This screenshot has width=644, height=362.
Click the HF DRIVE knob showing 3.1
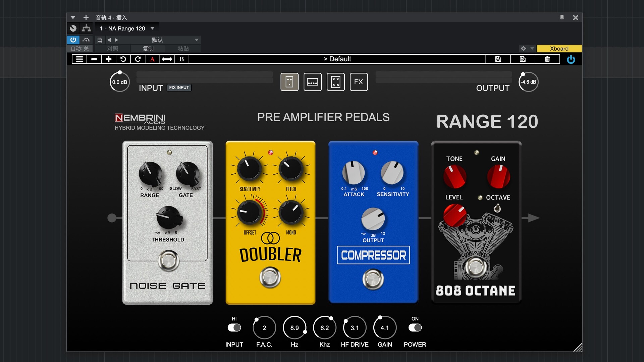[x=355, y=328]
